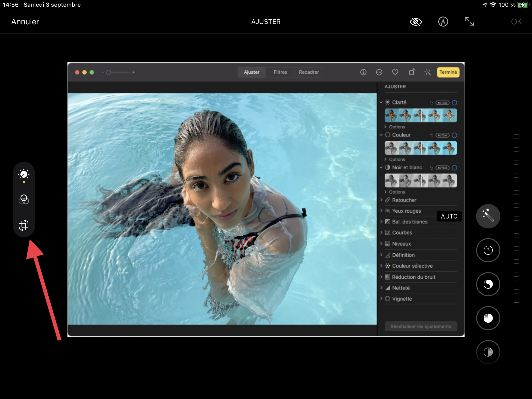The image size is (532, 399).
Task: Click the adjustment intensity tick slider
Action: [516, 216]
